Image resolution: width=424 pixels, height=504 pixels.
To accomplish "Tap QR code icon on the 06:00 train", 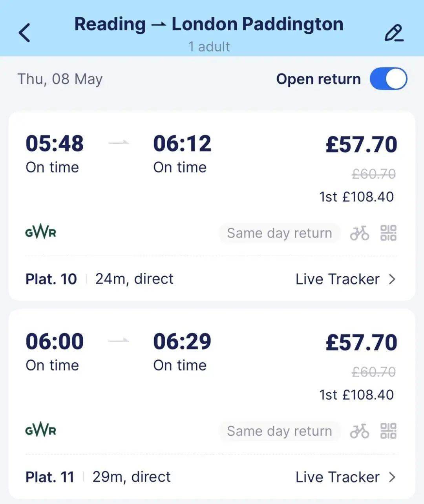I will pyautogui.click(x=389, y=431).
